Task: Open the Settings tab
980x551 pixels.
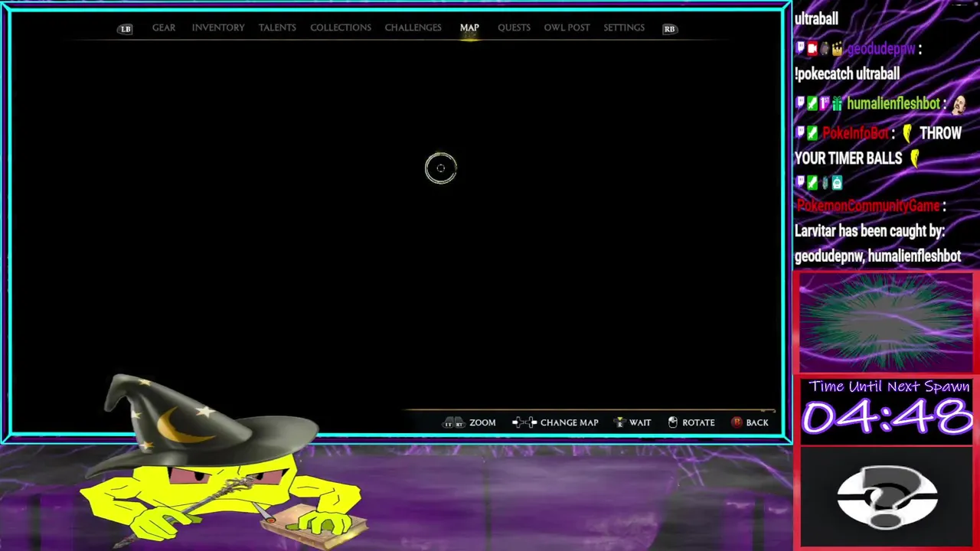Action: 624,28
